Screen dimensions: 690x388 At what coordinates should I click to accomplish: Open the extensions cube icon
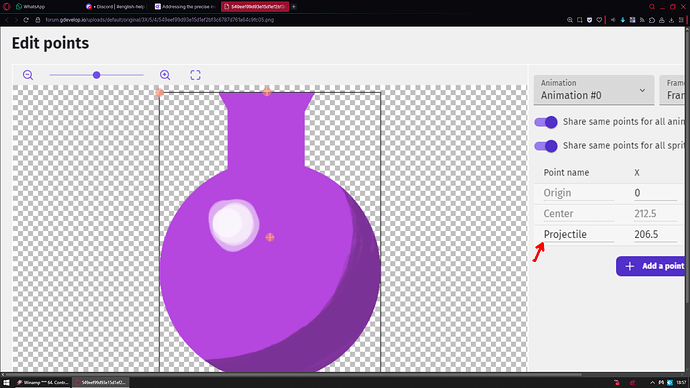coord(652,20)
